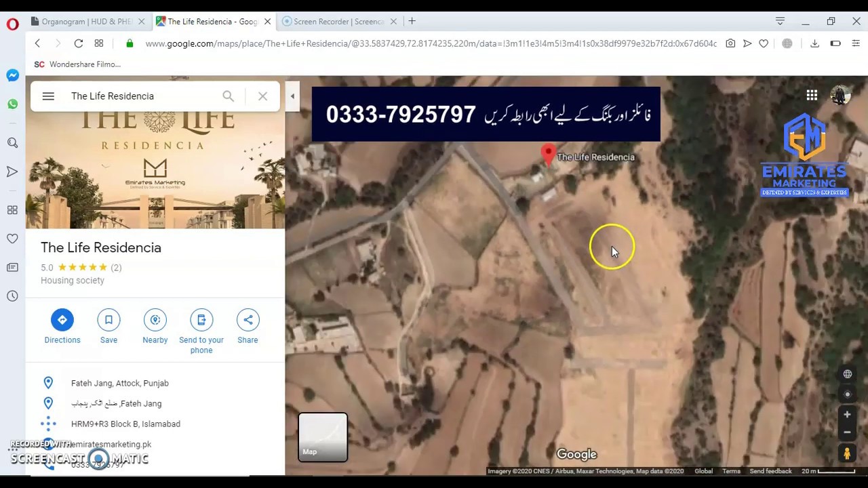Viewport: 868px width, 488px height.
Task: Open the Google account avatar
Action: click(841, 96)
